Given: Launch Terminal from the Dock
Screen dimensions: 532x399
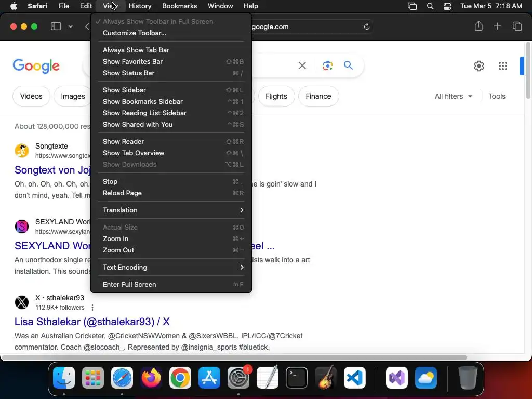Looking at the screenshot, I should click(x=297, y=378).
